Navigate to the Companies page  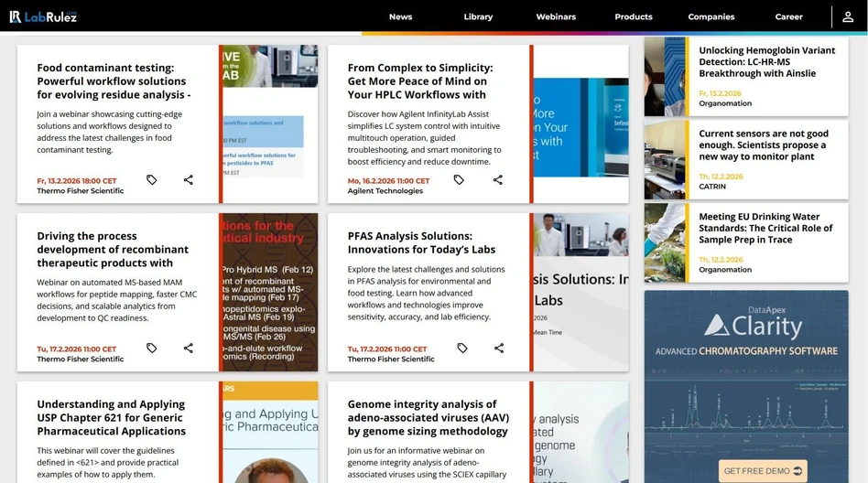tap(711, 16)
